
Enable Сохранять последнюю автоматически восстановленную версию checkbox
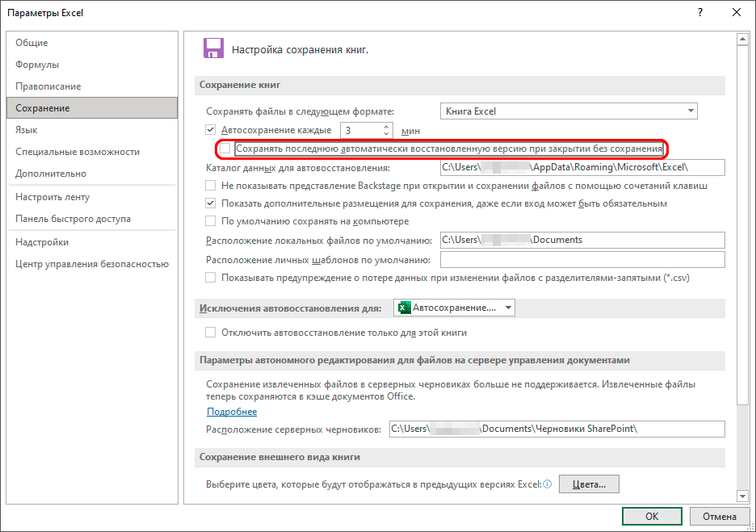click(x=225, y=149)
